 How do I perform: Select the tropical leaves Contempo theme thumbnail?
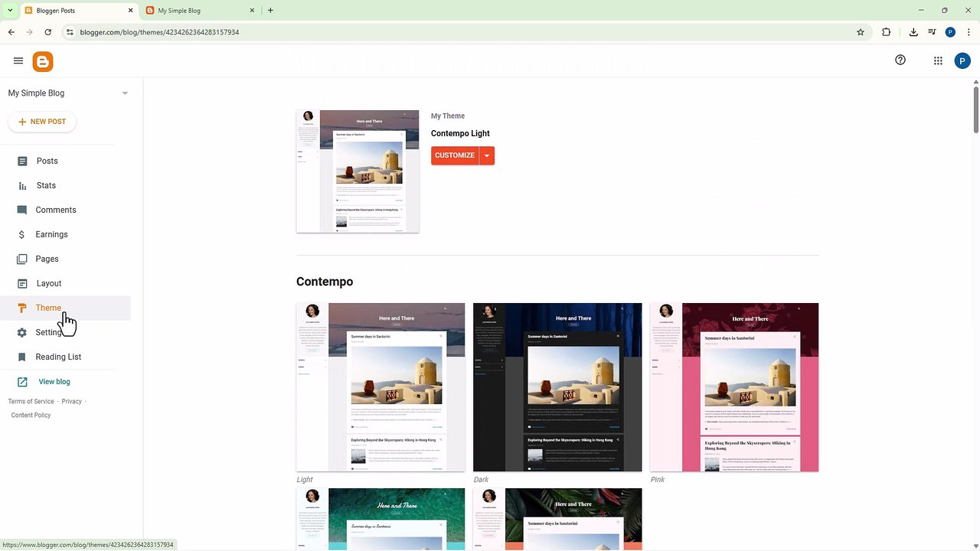557,519
